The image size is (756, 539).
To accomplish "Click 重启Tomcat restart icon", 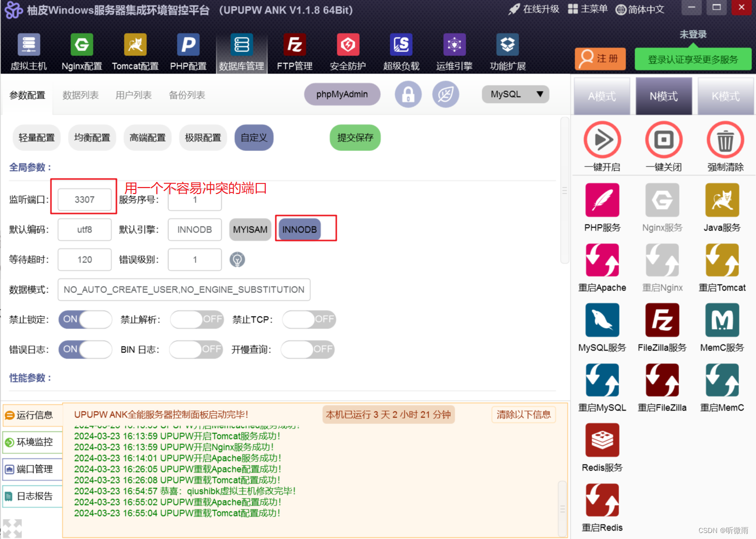I will [722, 260].
